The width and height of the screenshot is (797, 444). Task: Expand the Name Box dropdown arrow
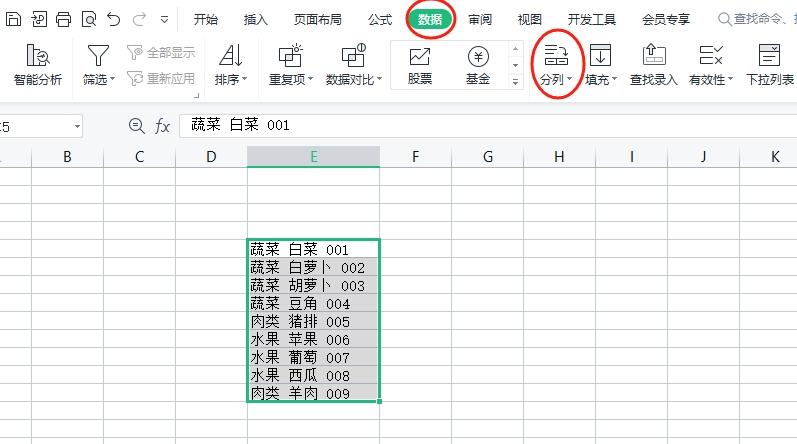coord(77,126)
